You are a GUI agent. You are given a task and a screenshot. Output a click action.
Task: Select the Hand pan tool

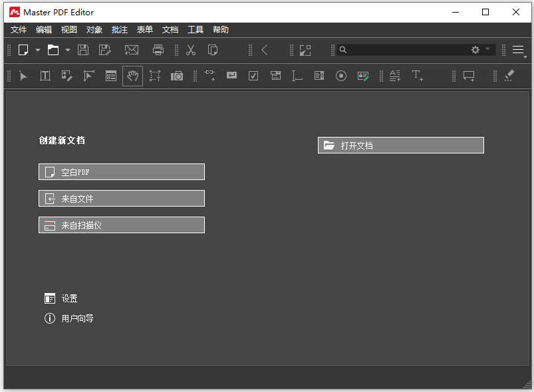(x=132, y=76)
